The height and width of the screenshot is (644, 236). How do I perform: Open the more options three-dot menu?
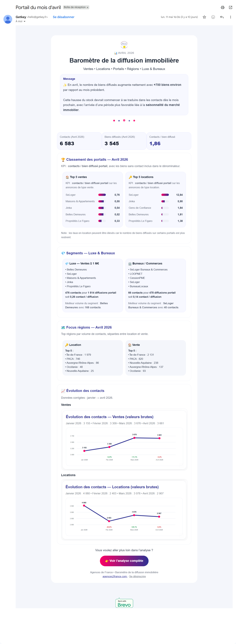(x=230, y=17)
